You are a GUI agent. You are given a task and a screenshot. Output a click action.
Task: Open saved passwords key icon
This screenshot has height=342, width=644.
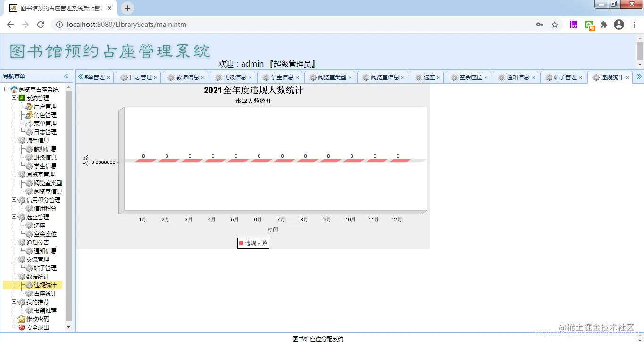540,25
